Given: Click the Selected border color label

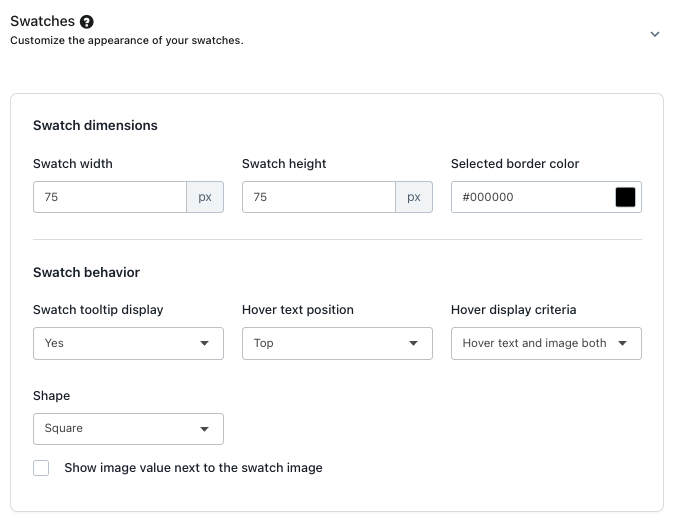Looking at the screenshot, I should point(515,164).
